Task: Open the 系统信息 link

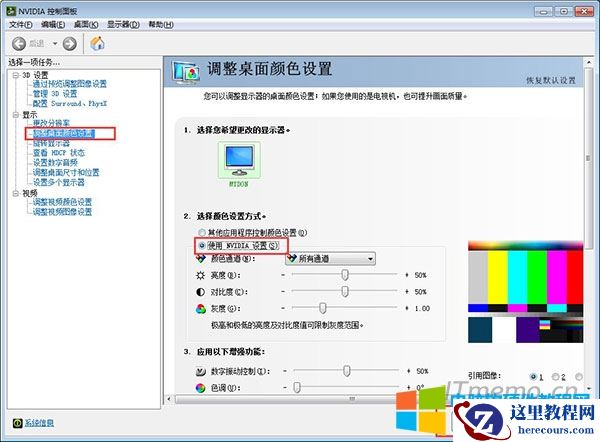Action: (39, 423)
